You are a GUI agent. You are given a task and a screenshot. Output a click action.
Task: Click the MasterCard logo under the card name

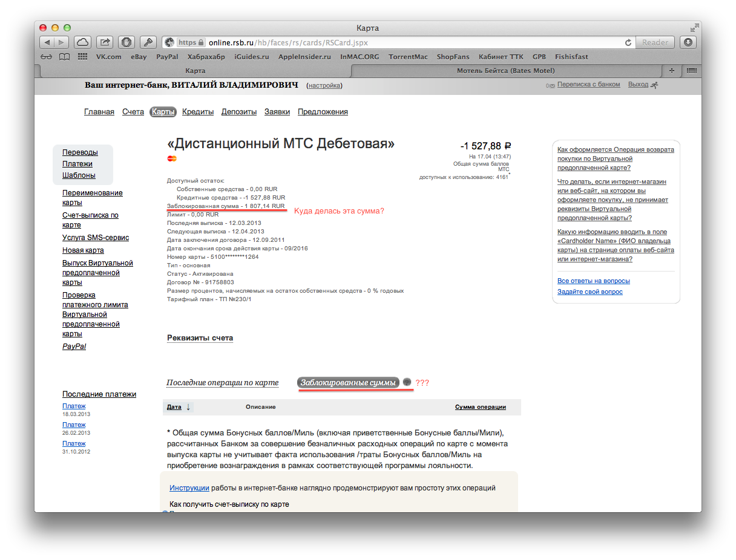point(172,158)
